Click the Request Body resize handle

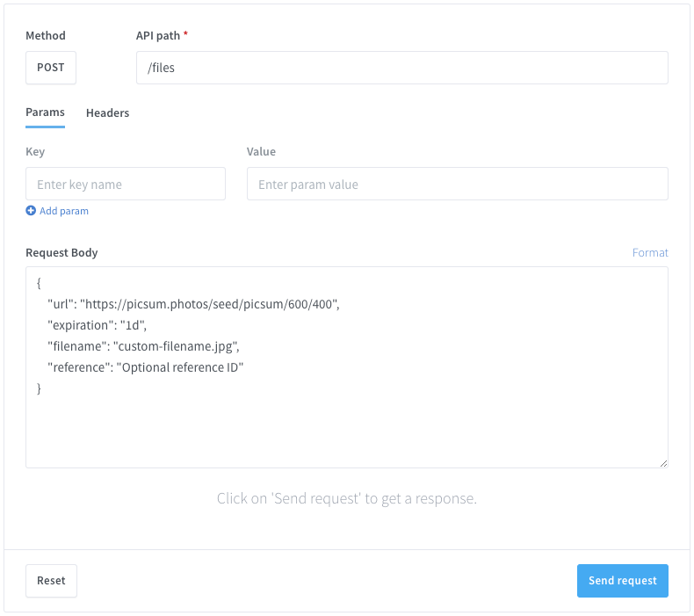pos(662,462)
